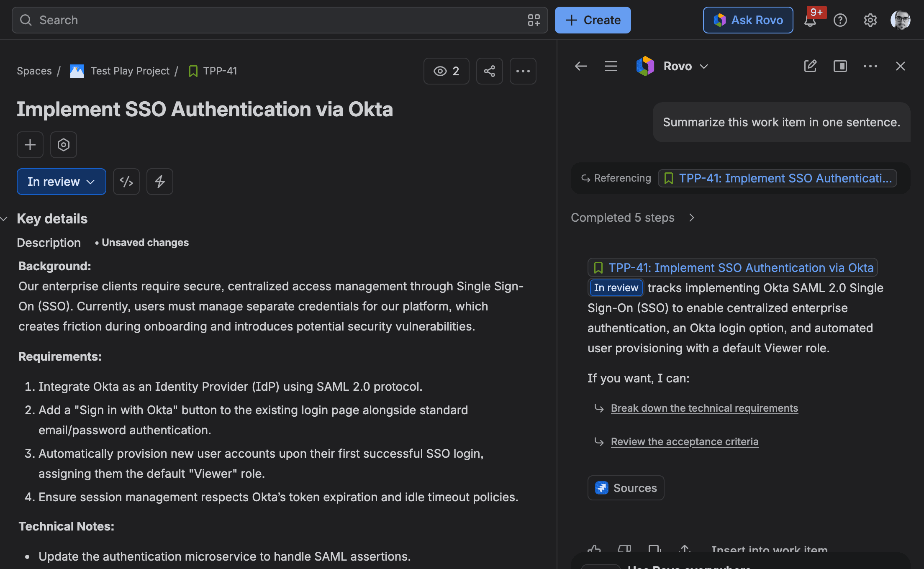The width and height of the screenshot is (924, 569).
Task: Start a new Rovo chat
Action: click(810, 66)
